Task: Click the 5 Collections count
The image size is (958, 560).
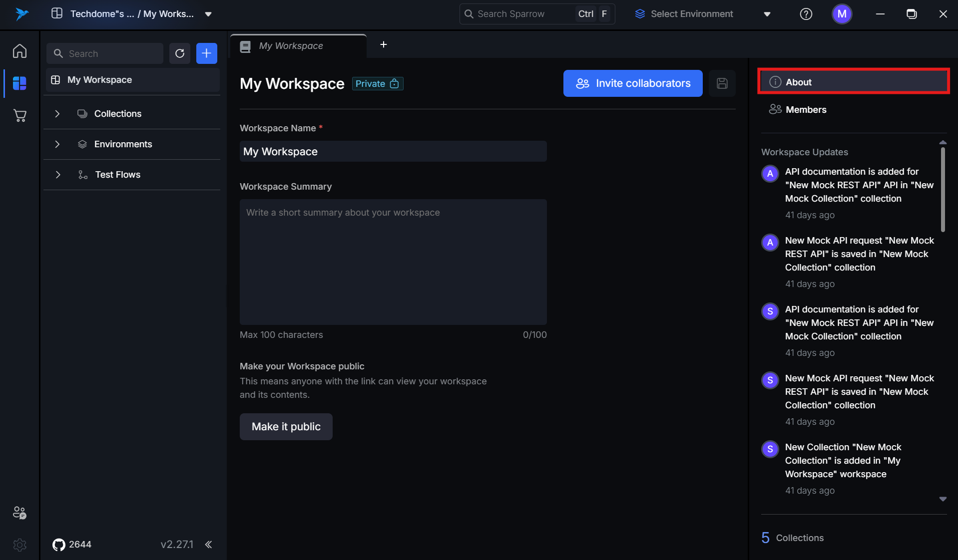Action: (x=793, y=538)
